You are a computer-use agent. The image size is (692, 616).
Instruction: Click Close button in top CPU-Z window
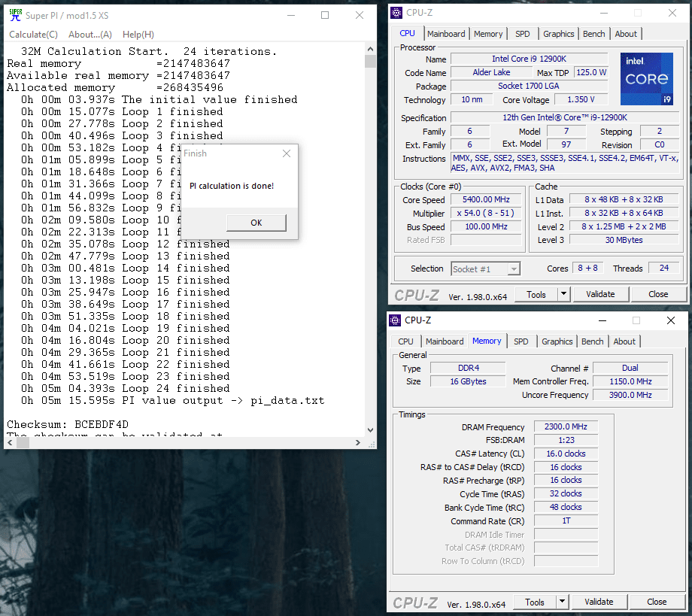(658, 294)
